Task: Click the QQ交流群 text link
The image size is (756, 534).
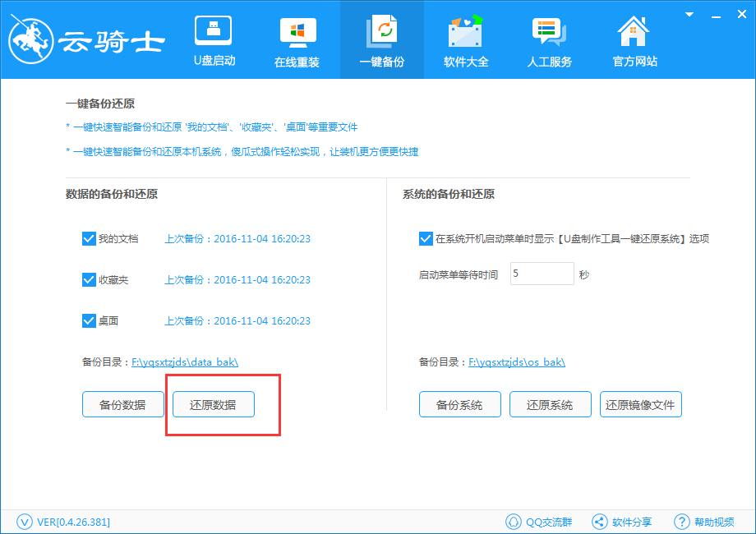Action: [549, 522]
